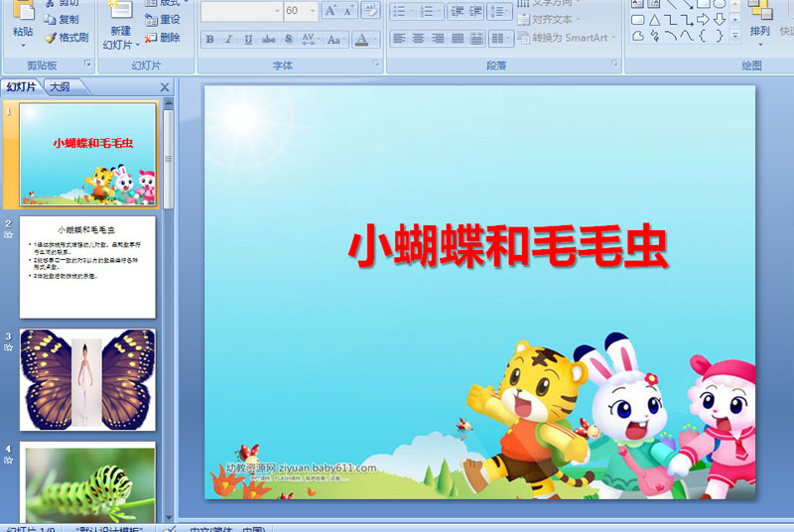Click the thumbnail pane scroll-down arrow

(169, 518)
